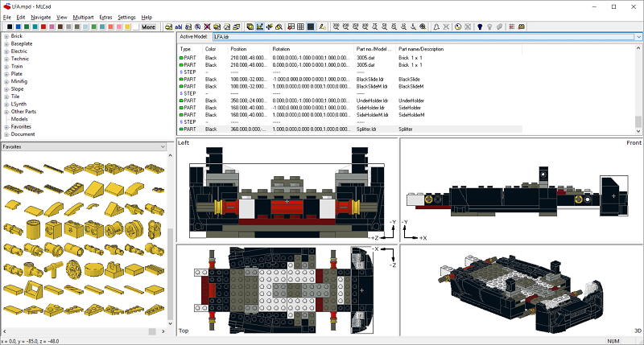Image resolution: width=644 pixels, height=345 pixels.
Task: Select the yellow round cylinder brick thumbnail
Action: coord(34,228)
